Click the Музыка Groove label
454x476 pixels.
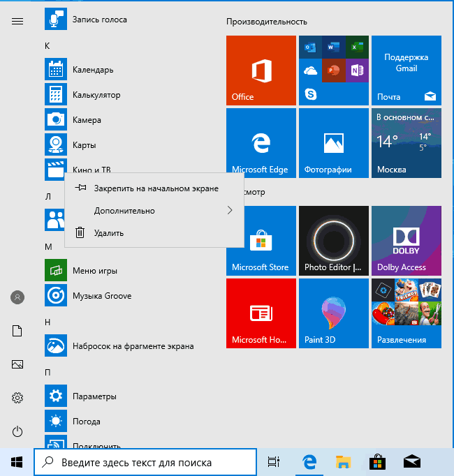coord(102,296)
